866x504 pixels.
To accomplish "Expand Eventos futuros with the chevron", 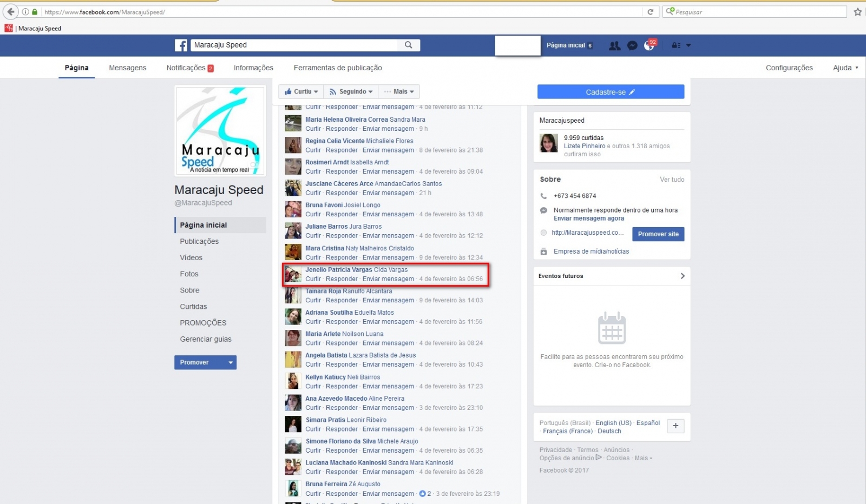I will coord(683,276).
